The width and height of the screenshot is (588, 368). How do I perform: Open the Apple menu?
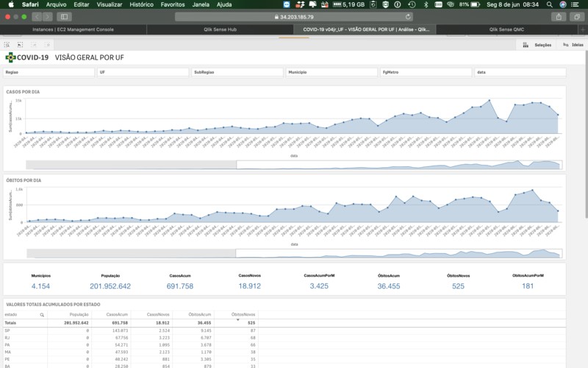(x=11, y=4)
